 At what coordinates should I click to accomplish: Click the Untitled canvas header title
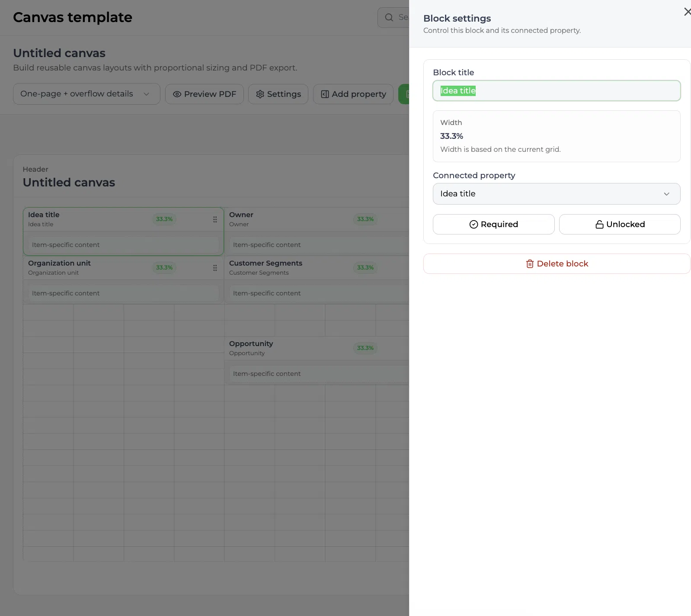[x=69, y=183]
